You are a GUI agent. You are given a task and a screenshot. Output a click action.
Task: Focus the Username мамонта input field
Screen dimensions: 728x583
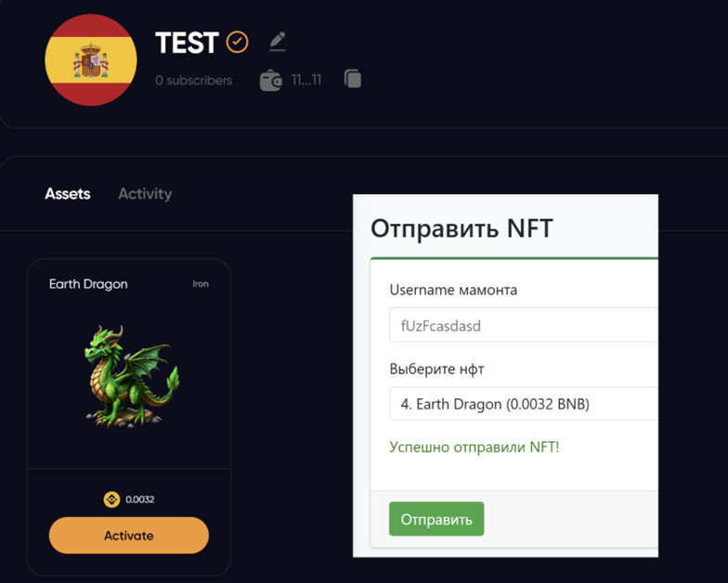524,325
